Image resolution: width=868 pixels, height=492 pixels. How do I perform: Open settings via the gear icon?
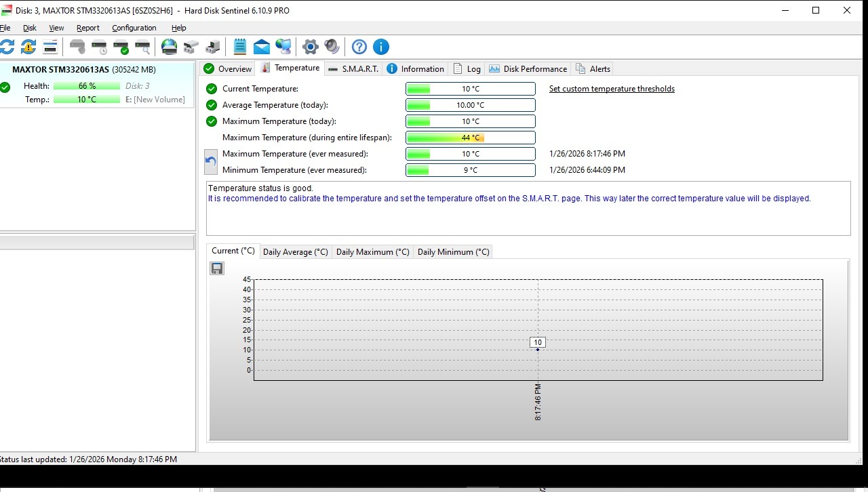click(310, 47)
